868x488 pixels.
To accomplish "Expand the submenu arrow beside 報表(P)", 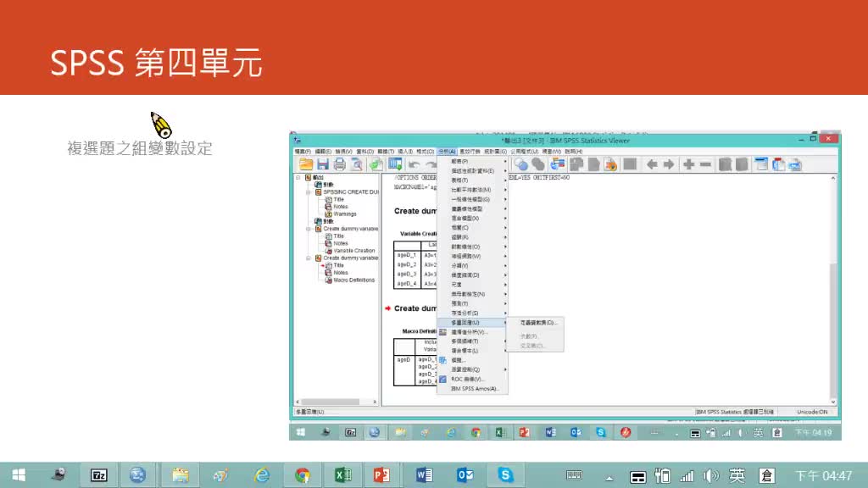I will coord(505,162).
